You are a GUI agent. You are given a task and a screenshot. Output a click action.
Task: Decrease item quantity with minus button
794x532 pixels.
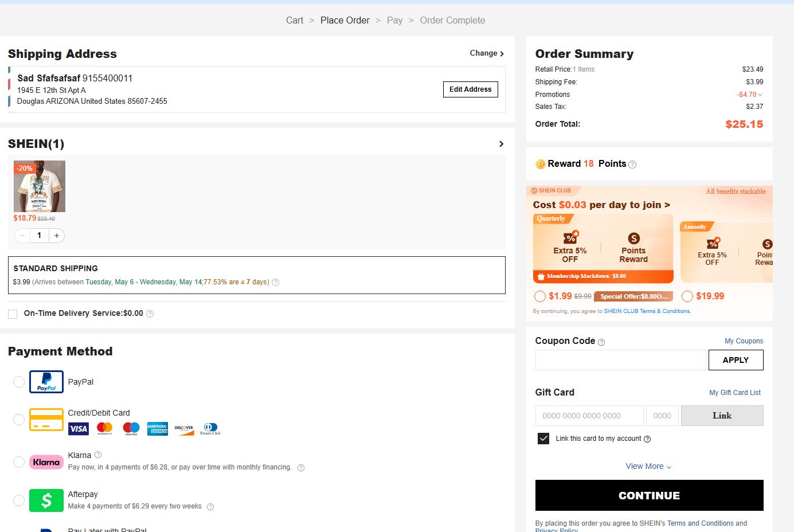click(x=22, y=236)
